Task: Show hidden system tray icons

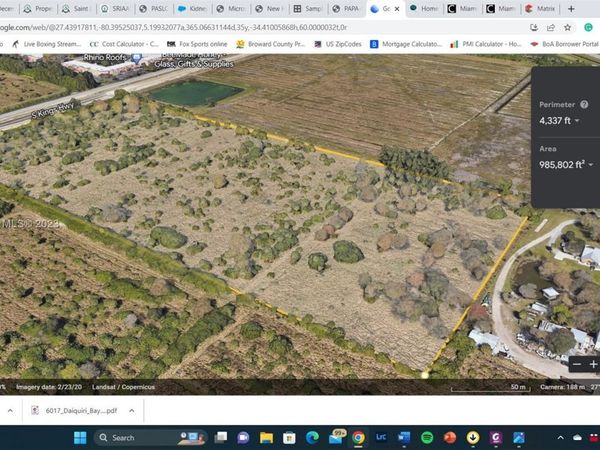Action: pyautogui.click(x=560, y=438)
